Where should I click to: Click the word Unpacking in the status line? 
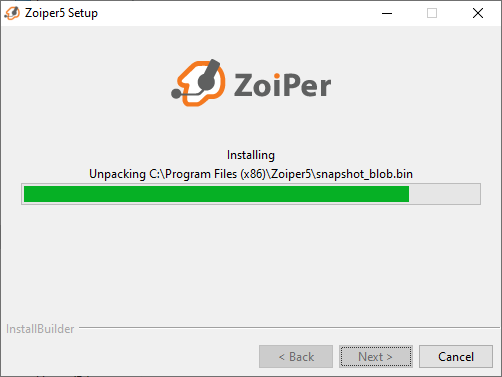[x=117, y=174]
